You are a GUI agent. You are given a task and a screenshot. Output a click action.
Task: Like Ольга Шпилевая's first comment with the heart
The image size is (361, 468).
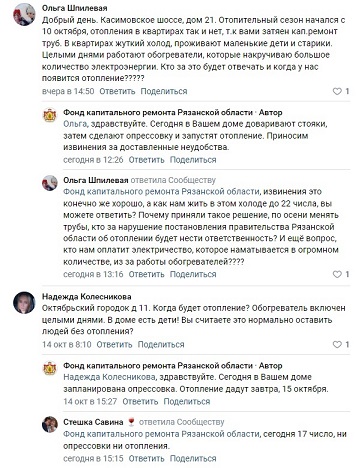[337, 91]
